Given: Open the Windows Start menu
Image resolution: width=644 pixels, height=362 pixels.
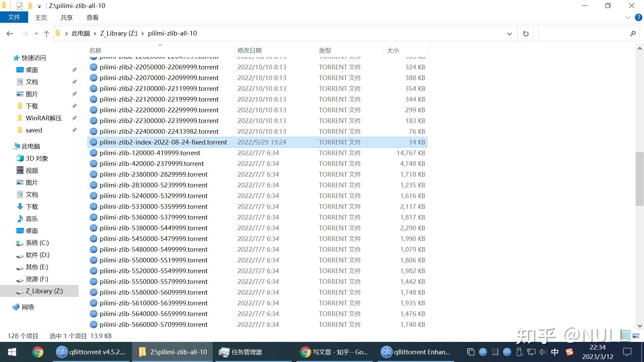Looking at the screenshot, I should (12, 352).
